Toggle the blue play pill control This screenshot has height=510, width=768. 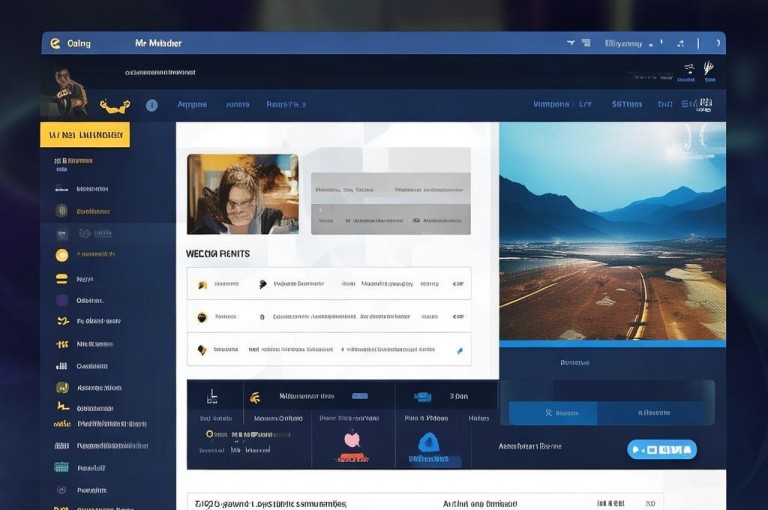[662, 449]
